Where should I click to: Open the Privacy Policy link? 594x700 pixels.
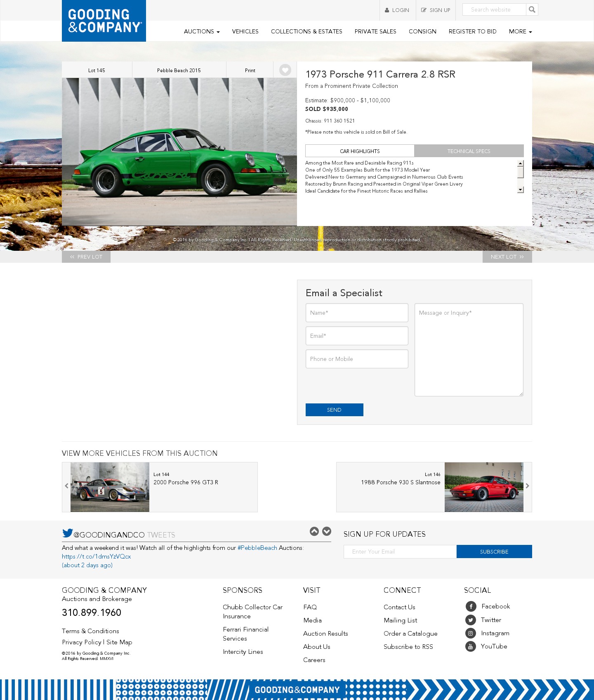pos(82,642)
